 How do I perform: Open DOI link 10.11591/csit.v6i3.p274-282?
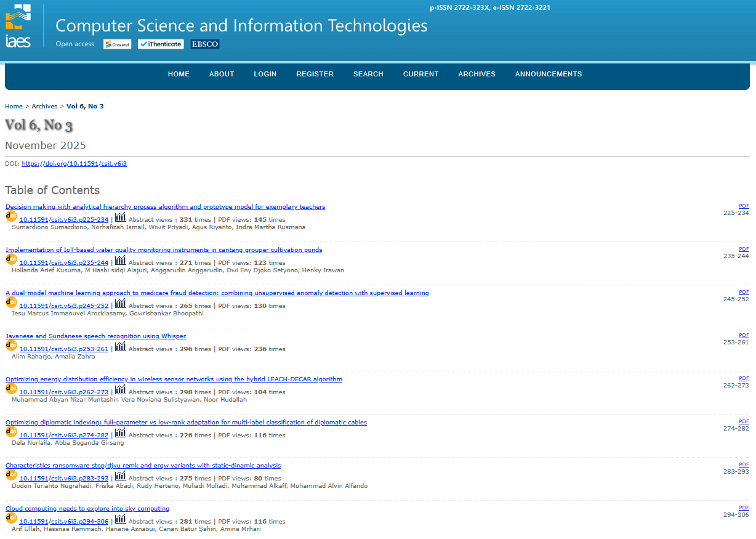pos(63,436)
